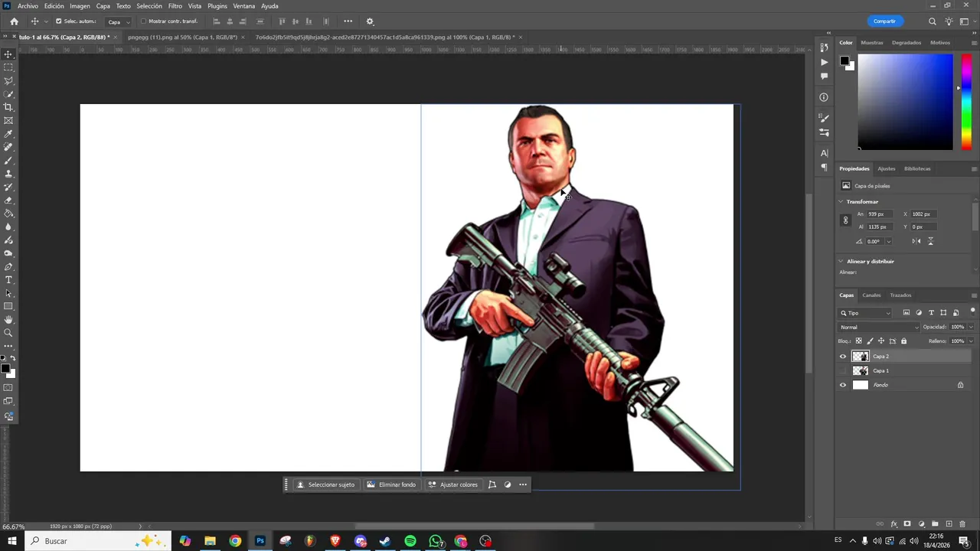Open the Capa auto-select dropdown

pyautogui.click(x=118, y=21)
